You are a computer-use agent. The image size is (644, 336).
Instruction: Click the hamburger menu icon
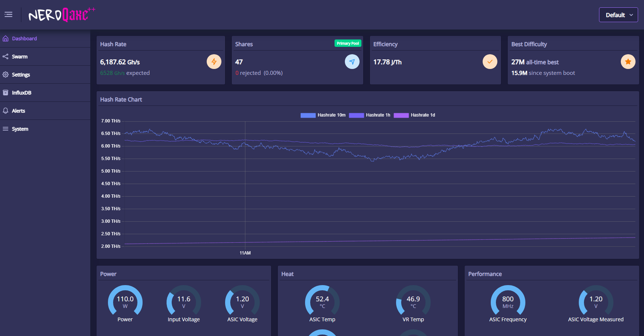click(x=8, y=14)
